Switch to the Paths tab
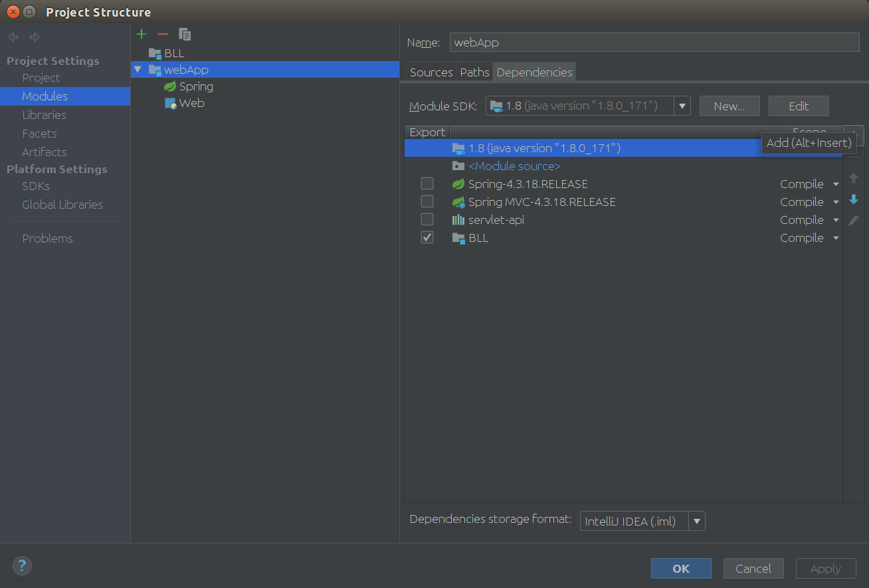Viewport: 869px width, 588px height. 474,72
